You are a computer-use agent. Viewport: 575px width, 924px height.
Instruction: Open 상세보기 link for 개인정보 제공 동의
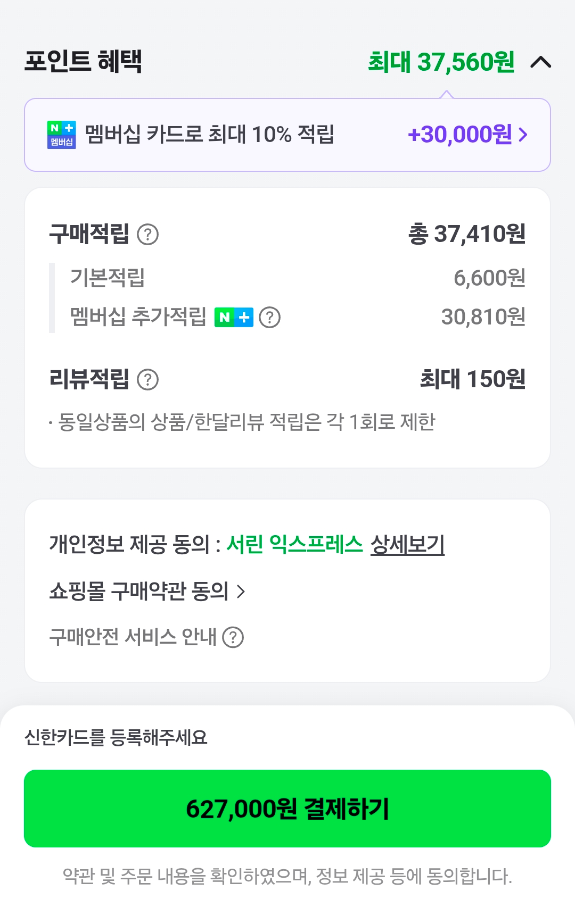click(408, 544)
